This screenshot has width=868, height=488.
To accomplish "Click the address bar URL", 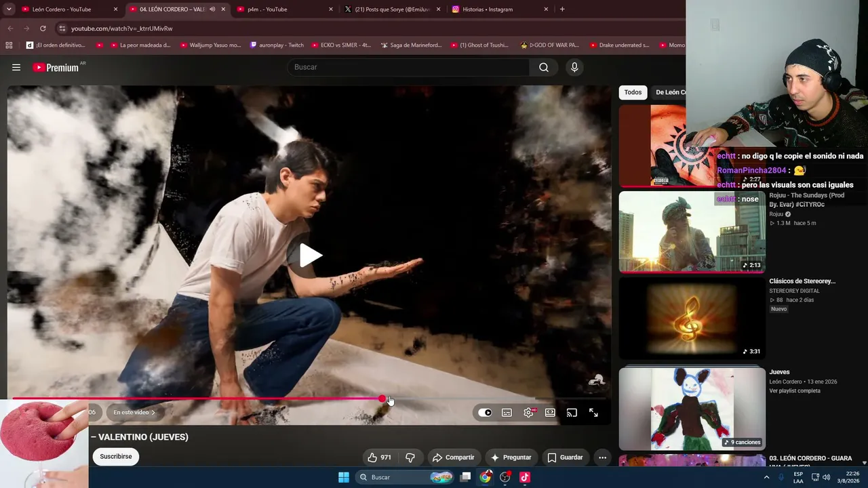I will pyautogui.click(x=122, y=28).
